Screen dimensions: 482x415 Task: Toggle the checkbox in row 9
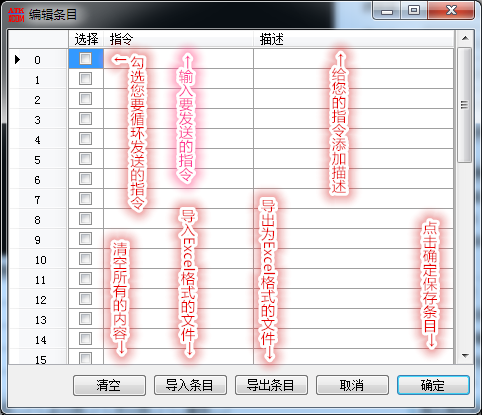point(85,239)
